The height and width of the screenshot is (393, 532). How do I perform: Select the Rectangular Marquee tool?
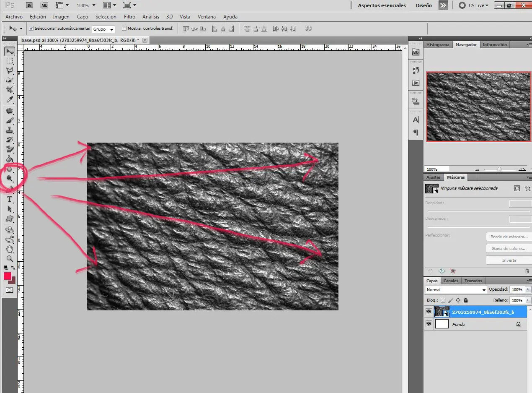(x=10, y=61)
